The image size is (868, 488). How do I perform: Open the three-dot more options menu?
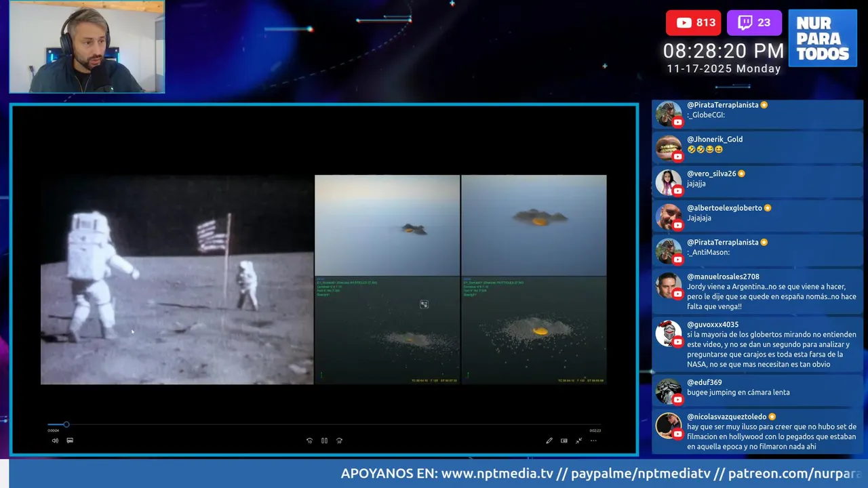pyautogui.click(x=593, y=441)
